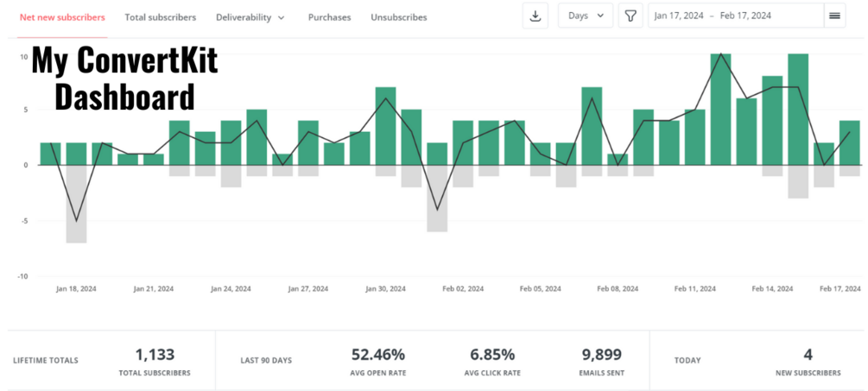Click the Jan 17, 2024 start date

(x=678, y=16)
